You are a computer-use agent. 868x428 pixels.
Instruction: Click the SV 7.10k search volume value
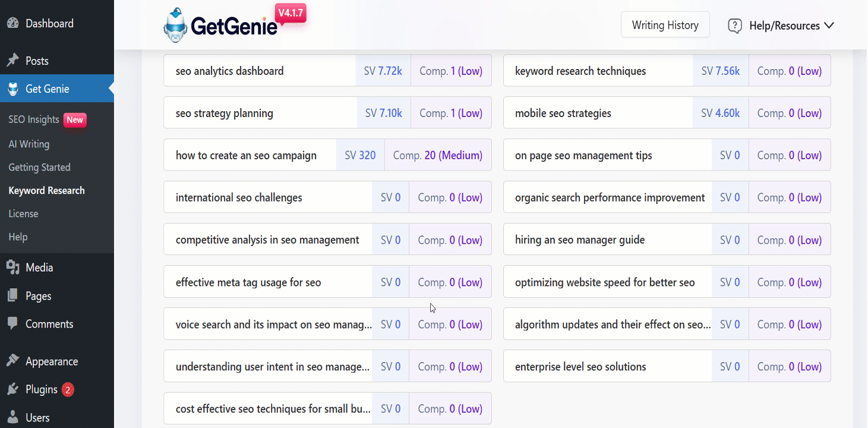pyautogui.click(x=384, y=113)
